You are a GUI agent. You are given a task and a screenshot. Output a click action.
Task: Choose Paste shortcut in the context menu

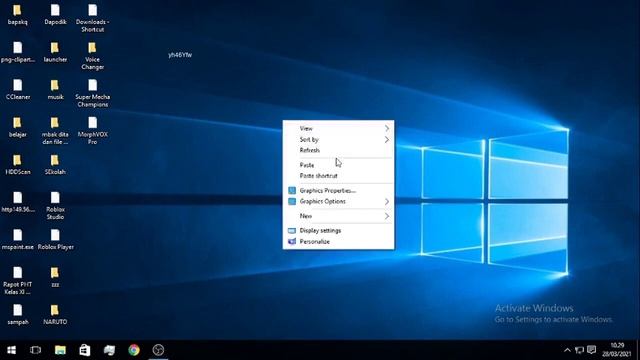coord(338,176)
